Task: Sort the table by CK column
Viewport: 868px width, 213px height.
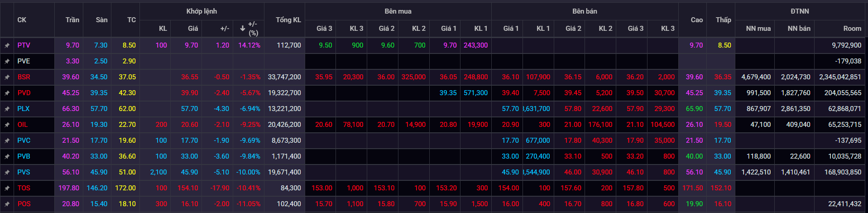Action: (x=22, y=20)
